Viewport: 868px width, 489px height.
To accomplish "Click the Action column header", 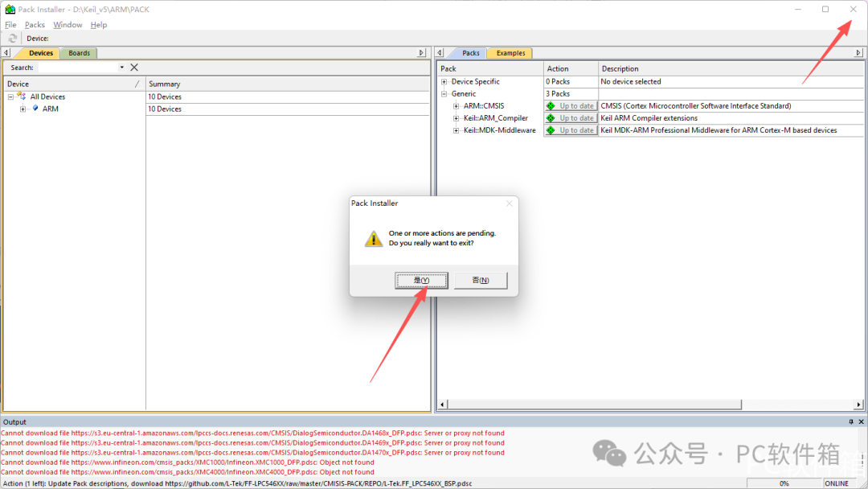I will [571, 68].
